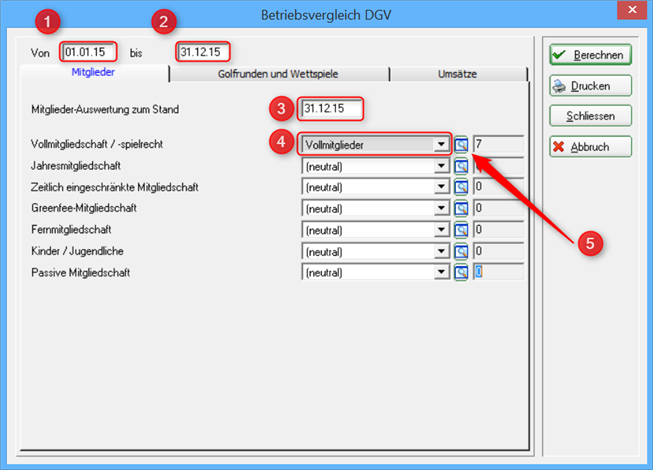The height and width of the screenshot is (470, 653).
Task: Click search icon in Vollmitgliedschaft row
Action: pos(461,144)
